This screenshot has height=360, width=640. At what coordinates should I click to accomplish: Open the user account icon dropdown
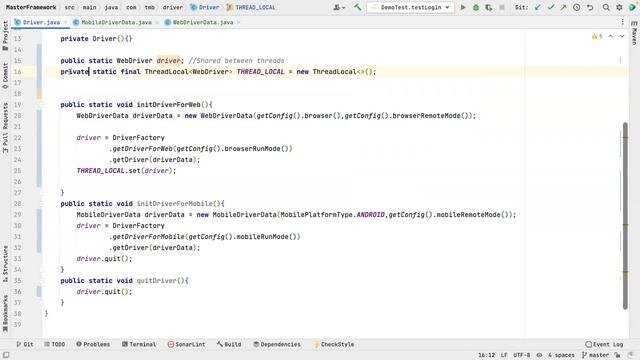coord(339,7)
